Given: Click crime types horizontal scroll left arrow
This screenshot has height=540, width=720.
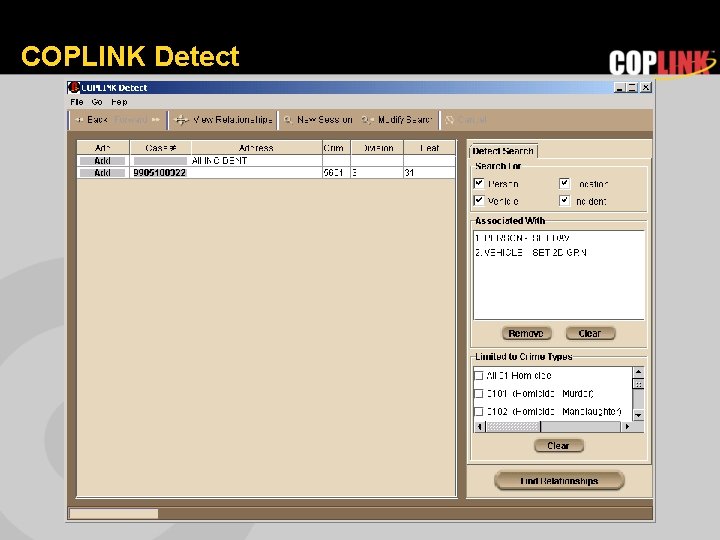Looking at the screenshot, I should [480, 427].
